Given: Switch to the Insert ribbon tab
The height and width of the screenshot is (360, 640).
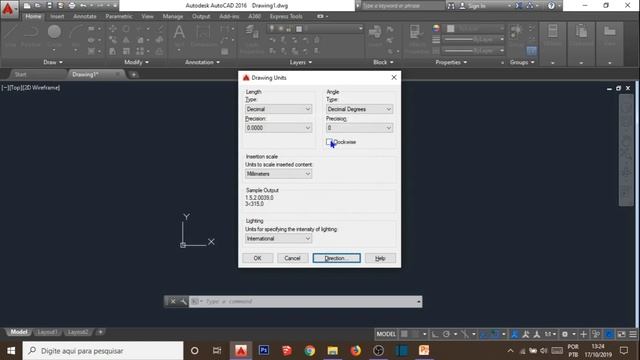Looking at the screenshot, I should coord(57,16).
